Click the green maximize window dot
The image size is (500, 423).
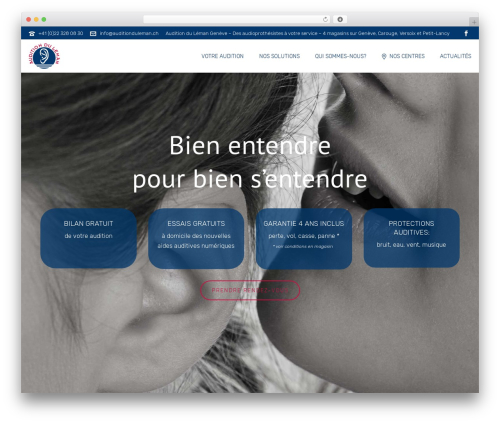coord(44,19)
